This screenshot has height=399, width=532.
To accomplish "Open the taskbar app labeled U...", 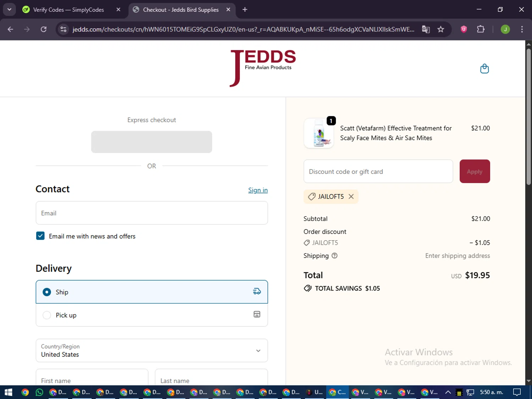I will 314,392.
